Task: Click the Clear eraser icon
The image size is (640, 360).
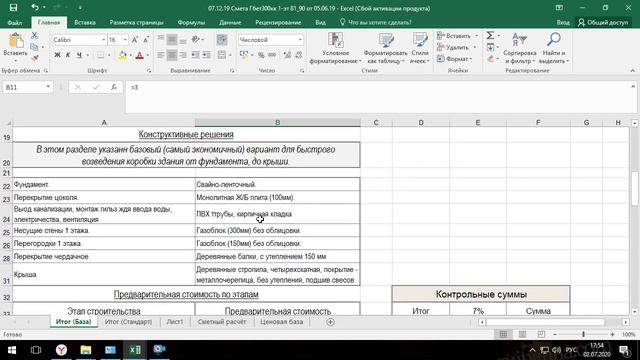Action: 490,59
